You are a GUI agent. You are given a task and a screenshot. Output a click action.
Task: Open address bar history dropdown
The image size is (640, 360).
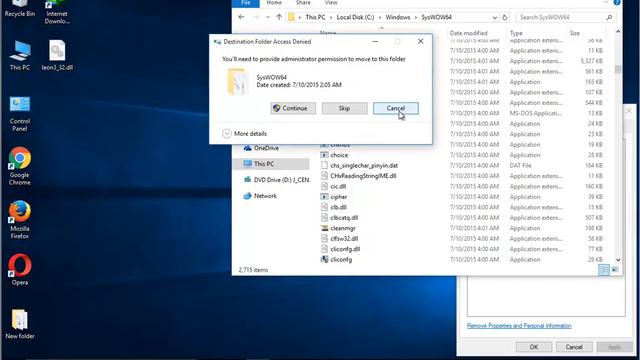coord(495,18)
